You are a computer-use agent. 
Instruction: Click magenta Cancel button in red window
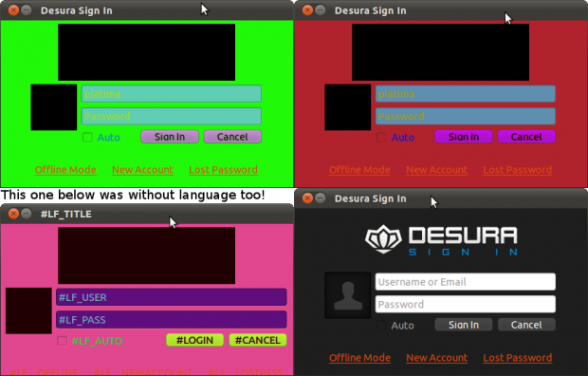click(x=526, y=137)
